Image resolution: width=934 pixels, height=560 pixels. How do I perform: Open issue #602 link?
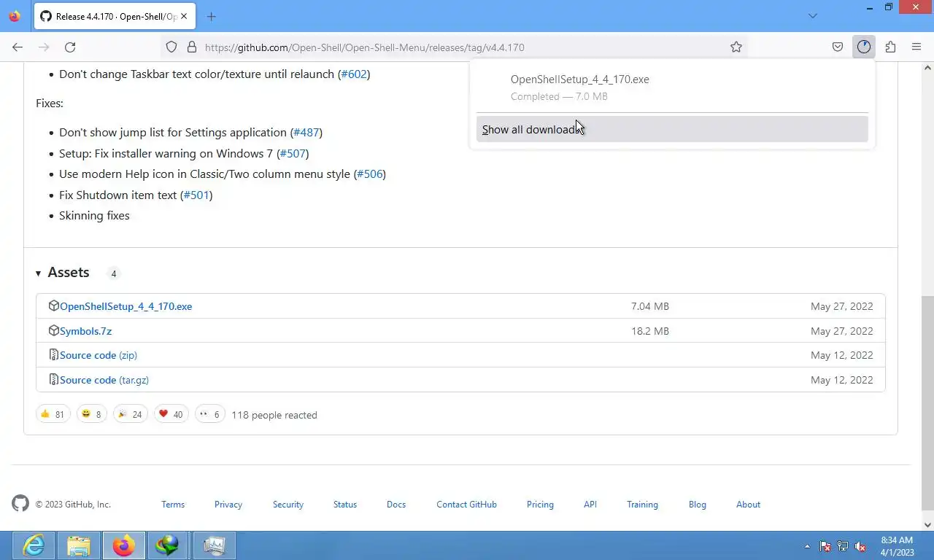tap(354, 74)
